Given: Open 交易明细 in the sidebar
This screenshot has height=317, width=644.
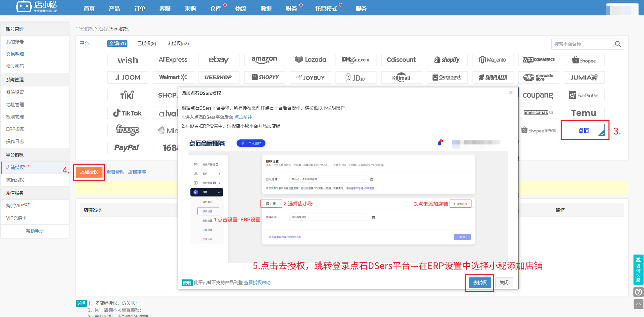Looking at the screenshot, I should [x=15, y=54].
